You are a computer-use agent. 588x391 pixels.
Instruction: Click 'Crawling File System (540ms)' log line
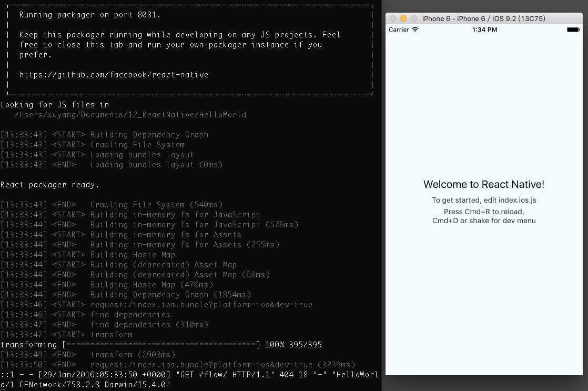[x=111, y=205]
